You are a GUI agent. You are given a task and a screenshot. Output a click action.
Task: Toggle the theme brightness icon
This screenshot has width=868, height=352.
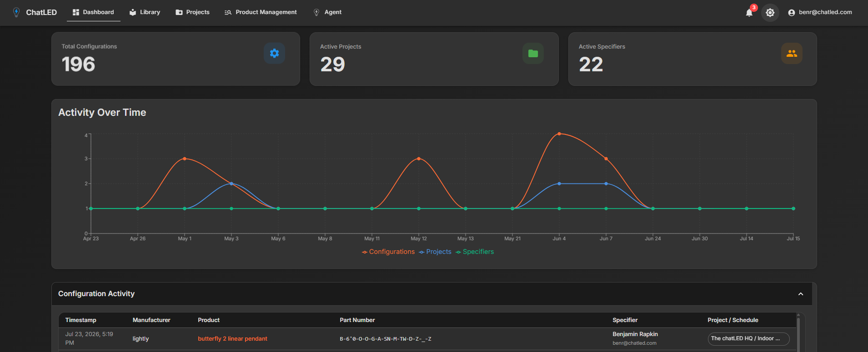[x=770, y=13]
